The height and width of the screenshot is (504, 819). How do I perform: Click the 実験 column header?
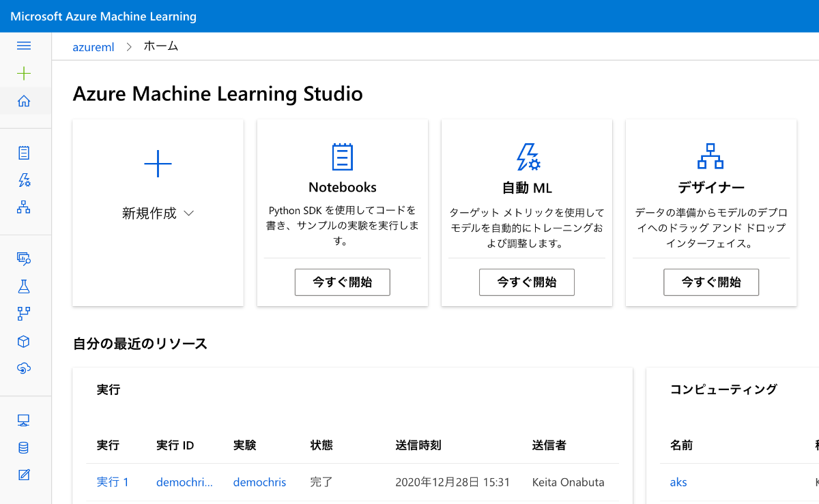pyautogui.click(x=244, y=445)
